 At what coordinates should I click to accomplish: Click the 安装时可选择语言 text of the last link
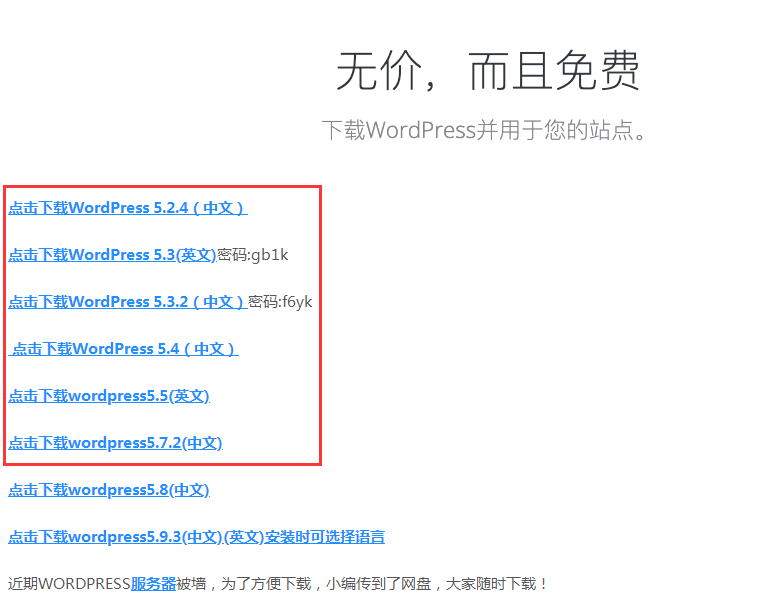click(x=324, y=537)
